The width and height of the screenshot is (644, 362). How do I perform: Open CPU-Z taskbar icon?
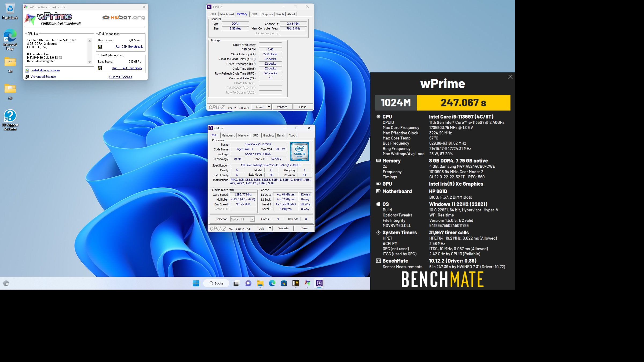click(x=319, y=283)
